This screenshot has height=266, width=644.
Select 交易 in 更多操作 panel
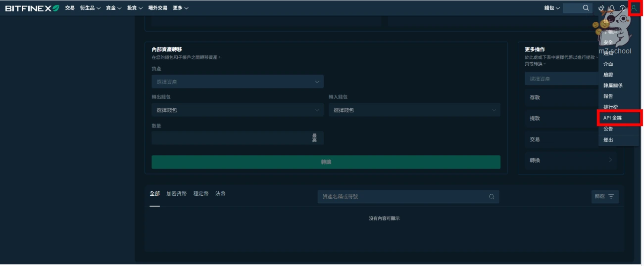(562, 139)
